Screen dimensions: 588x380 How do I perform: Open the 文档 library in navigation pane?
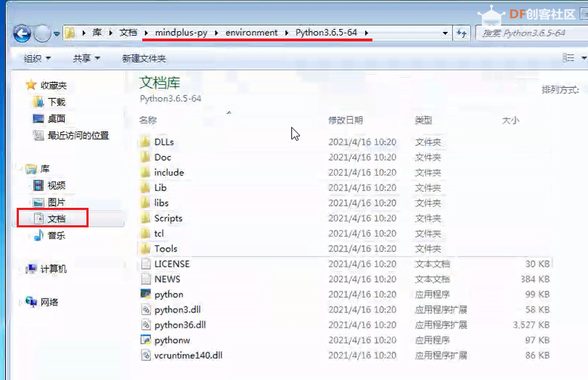(56, 219)
